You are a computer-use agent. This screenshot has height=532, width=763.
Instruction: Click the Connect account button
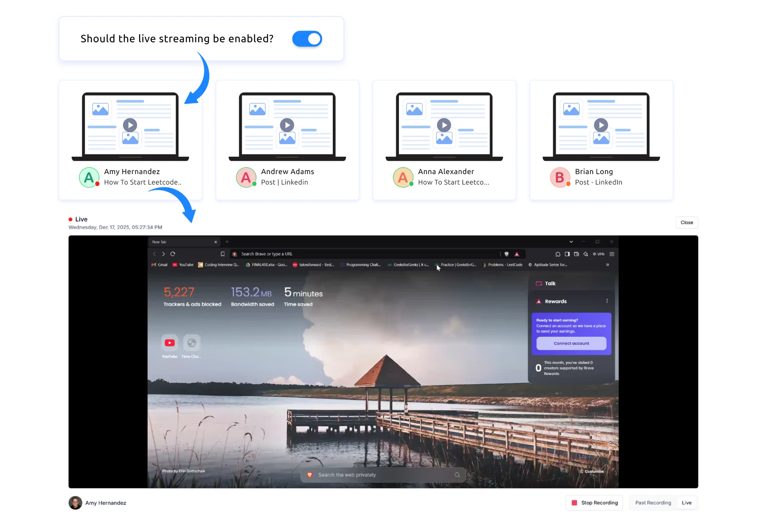pyautogui.click(x=571, y=344)
